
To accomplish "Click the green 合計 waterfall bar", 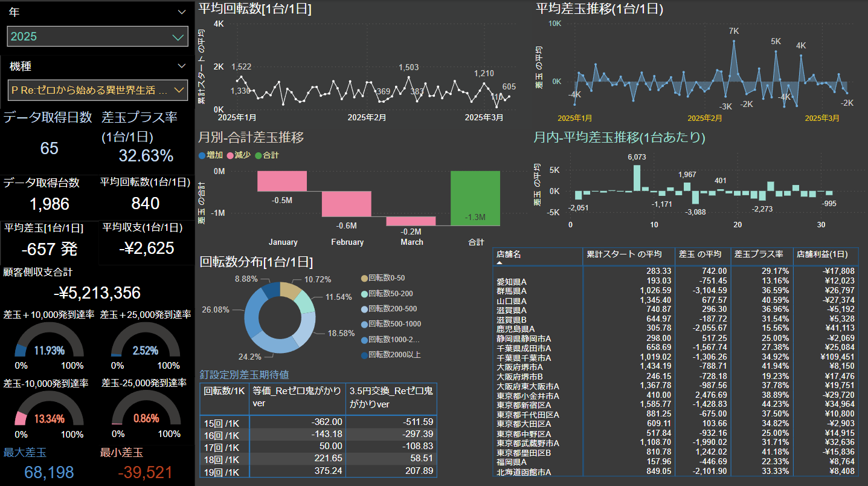I will pos(475,198).
